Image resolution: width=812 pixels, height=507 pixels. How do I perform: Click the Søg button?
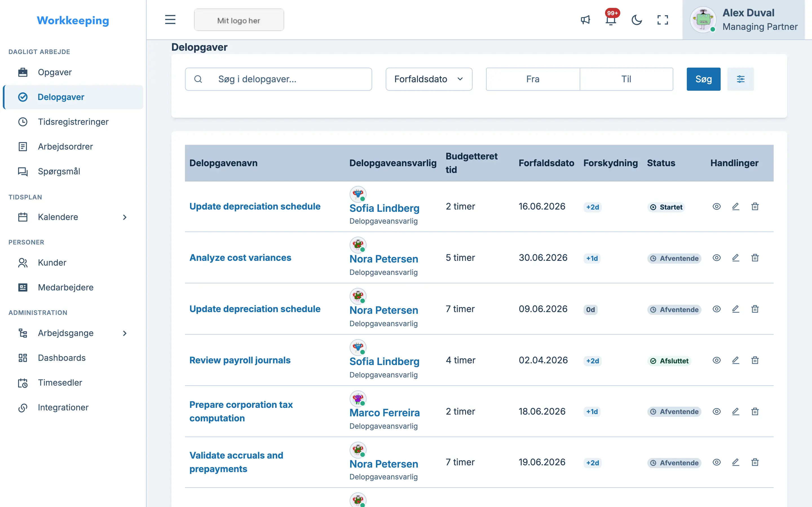tap(703, 79)
